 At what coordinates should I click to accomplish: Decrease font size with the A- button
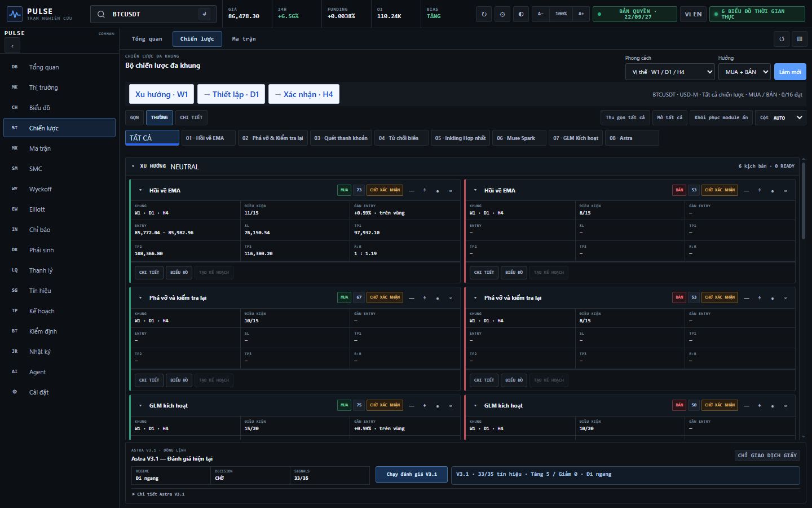[x=540, y=14]
